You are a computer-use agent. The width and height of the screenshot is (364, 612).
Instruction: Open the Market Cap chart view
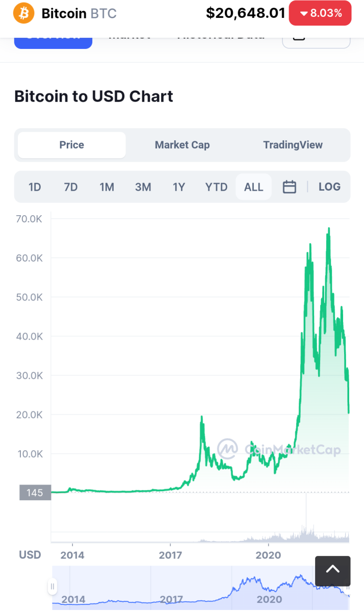[x=182, y=145]
